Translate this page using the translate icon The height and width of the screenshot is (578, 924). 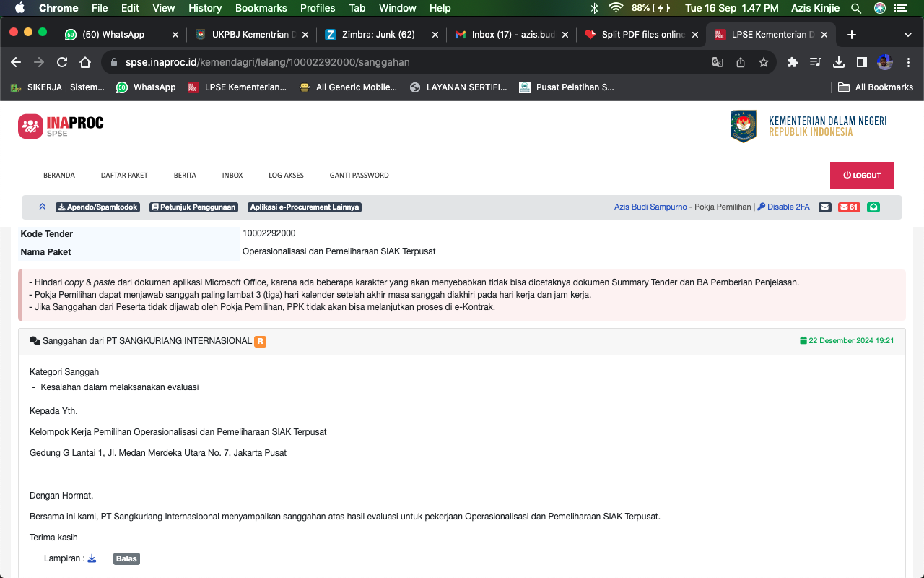point(717,62)
